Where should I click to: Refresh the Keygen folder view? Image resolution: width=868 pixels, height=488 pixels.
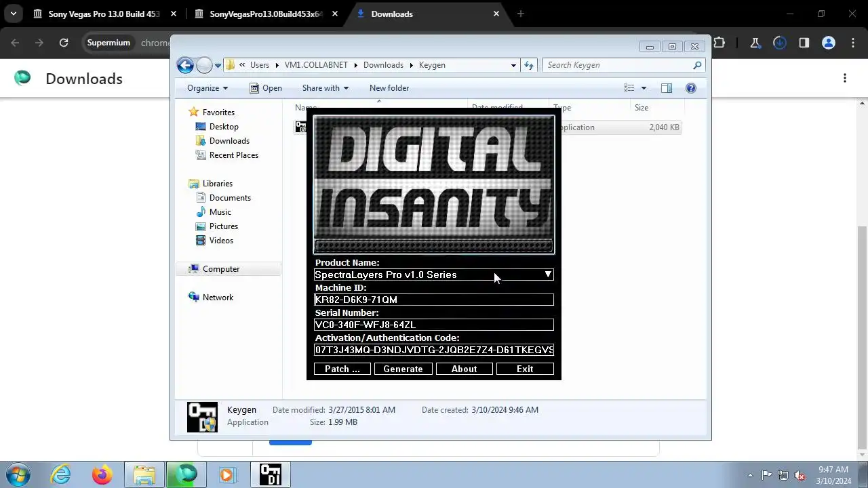coord(530,65)
